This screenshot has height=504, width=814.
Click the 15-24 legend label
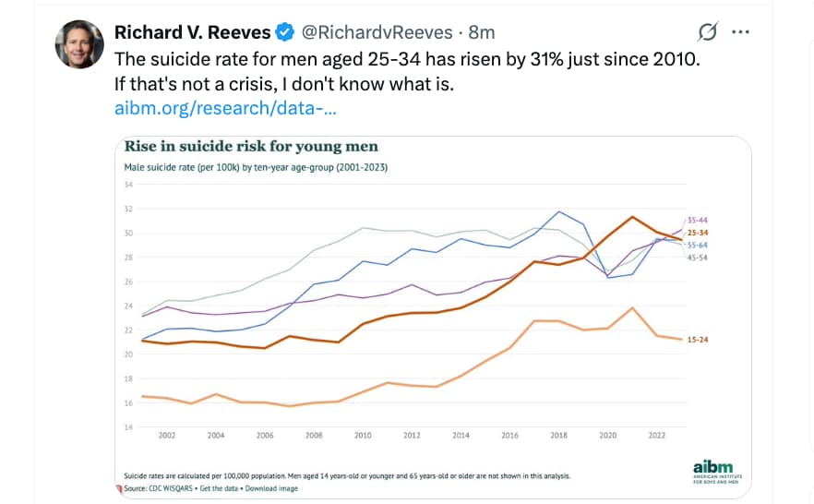tap(698, 340)
